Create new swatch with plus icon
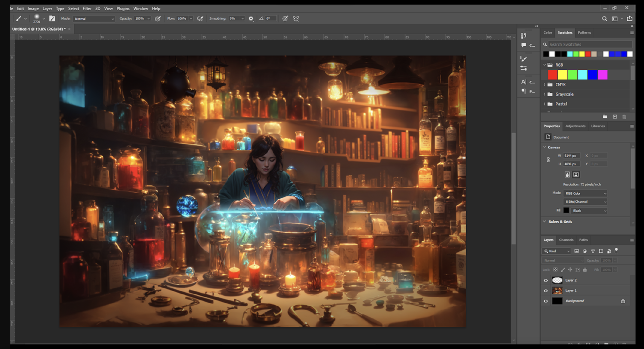 615,116
